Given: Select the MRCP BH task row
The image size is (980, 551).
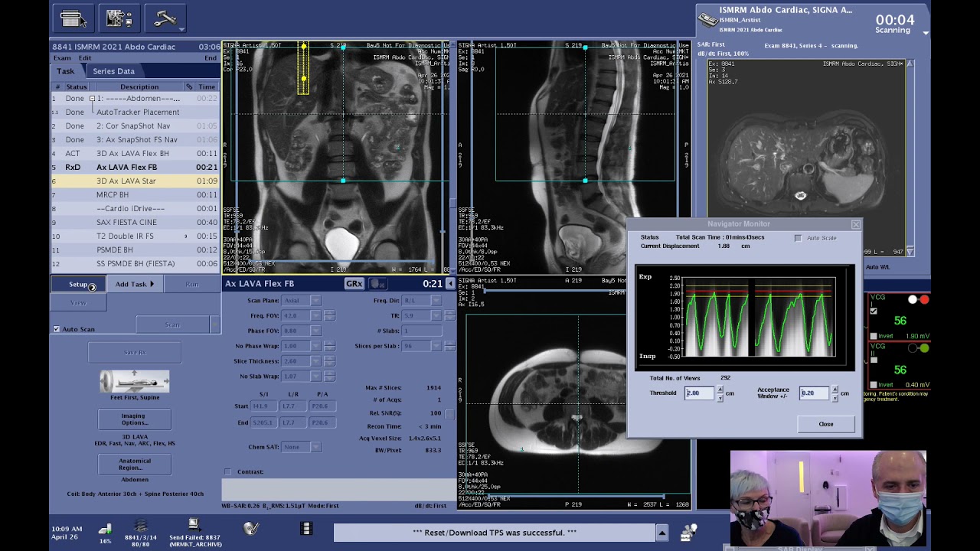Looking at the screenshot, I should coord(135,195).
